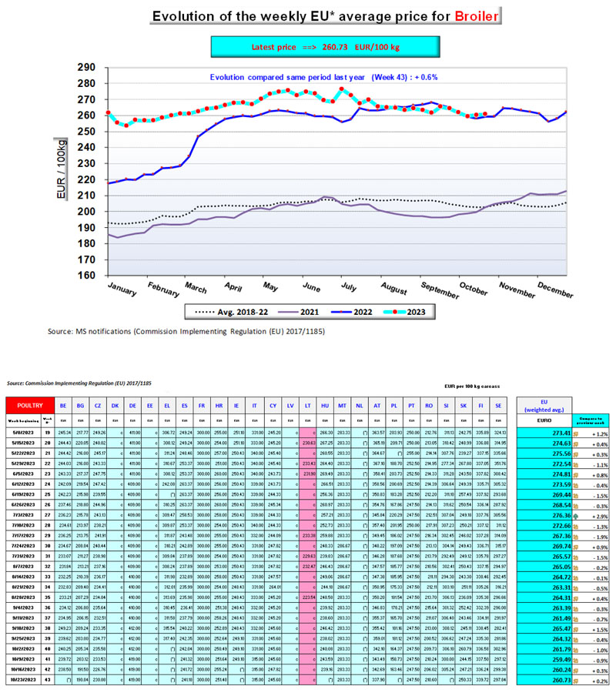Click the 'EUR per 100 kg carcass' note
616x696 pixels.
[472, 386]
